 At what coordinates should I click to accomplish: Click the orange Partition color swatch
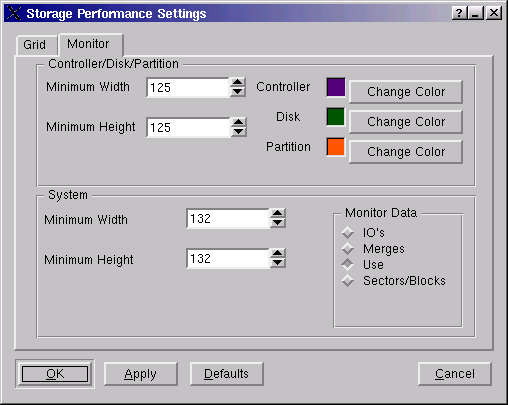coord(336,147)
